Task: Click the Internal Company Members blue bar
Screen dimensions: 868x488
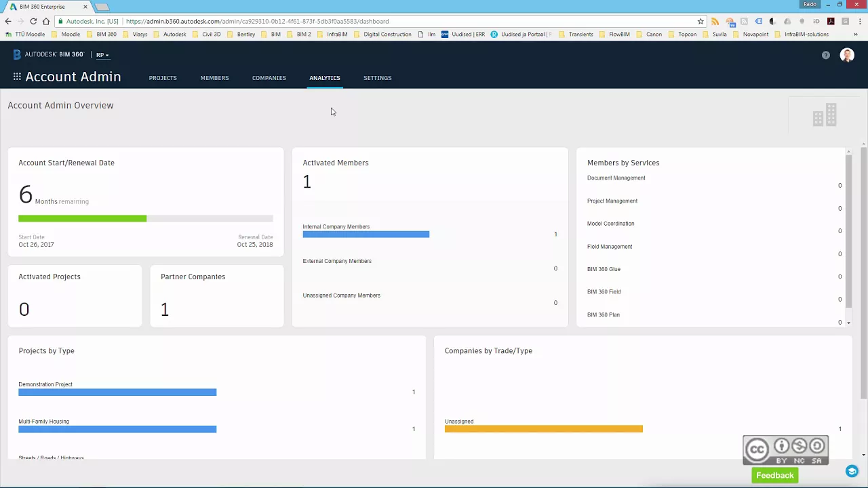Action: pos(366,235)
